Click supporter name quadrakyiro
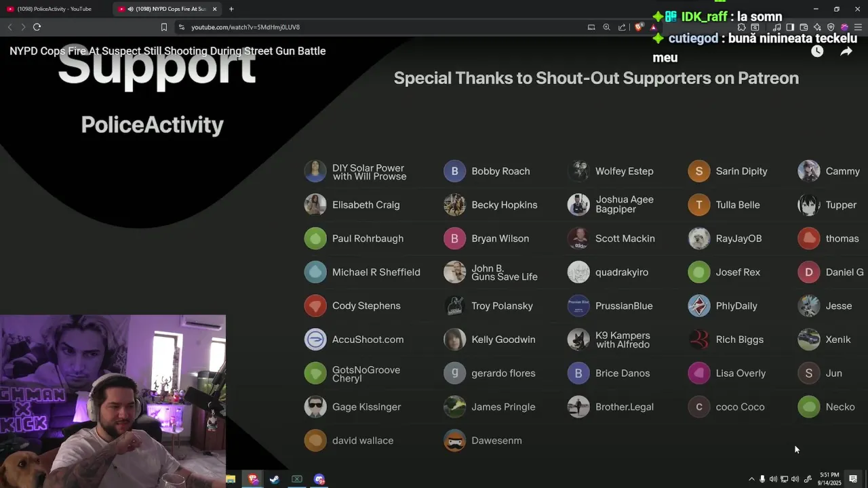This screenshot has width=868, height=488. (621, 272)
